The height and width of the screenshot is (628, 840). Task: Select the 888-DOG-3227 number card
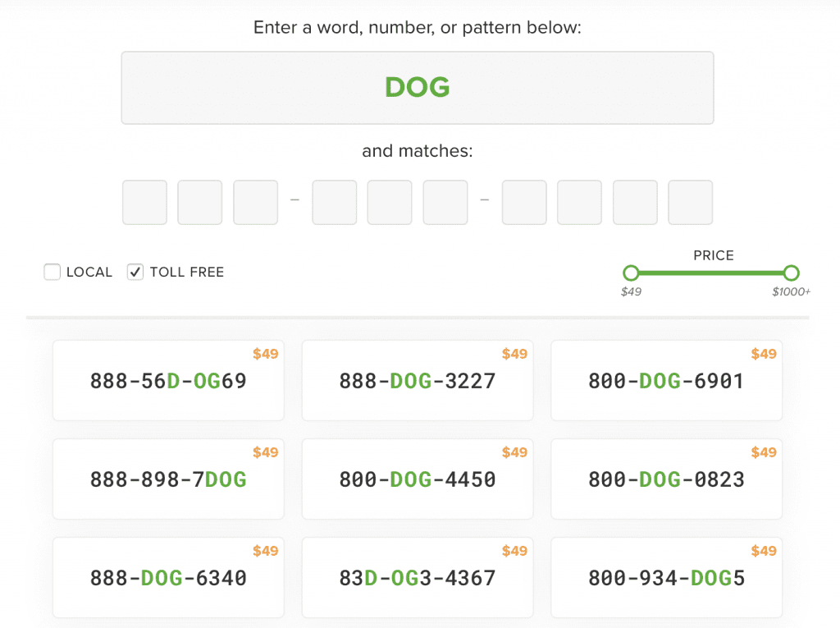point(418,380)
